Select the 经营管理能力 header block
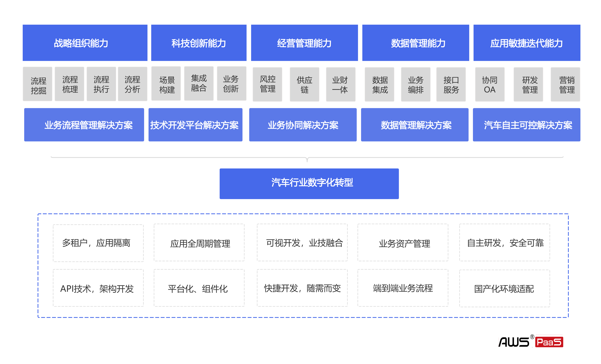This screenshot has width=601, height=364. pos(304,43)
